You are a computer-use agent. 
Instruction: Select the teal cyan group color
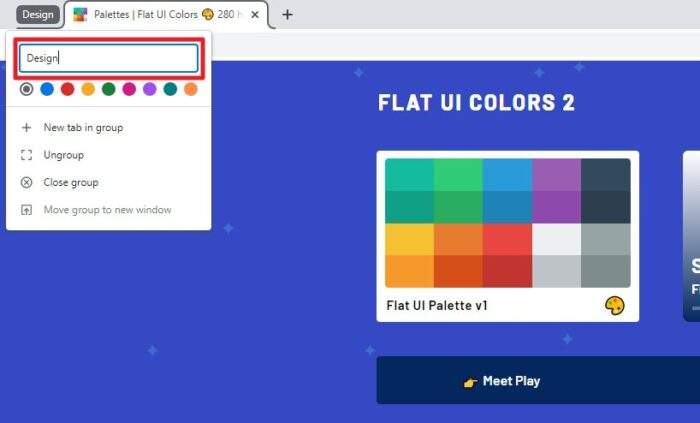coord(170,89)
